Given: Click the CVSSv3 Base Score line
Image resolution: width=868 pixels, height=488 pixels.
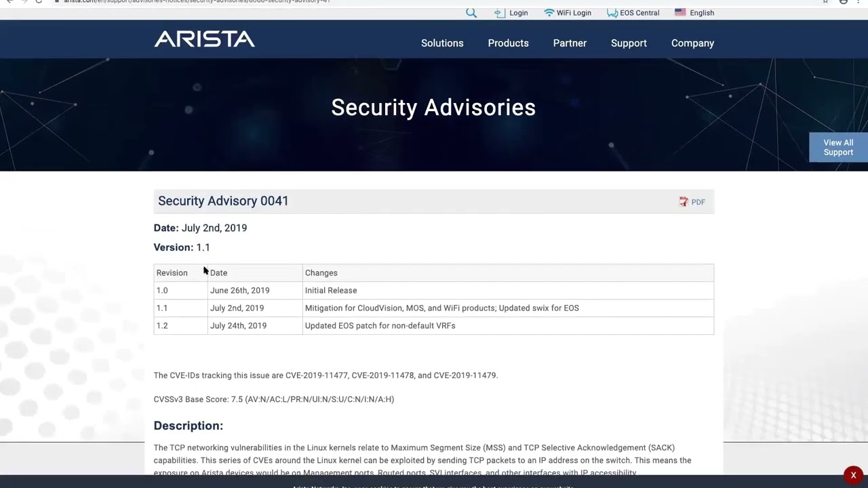Looking at the screenshot, I should pyautogui.click(x=274, y=399).
